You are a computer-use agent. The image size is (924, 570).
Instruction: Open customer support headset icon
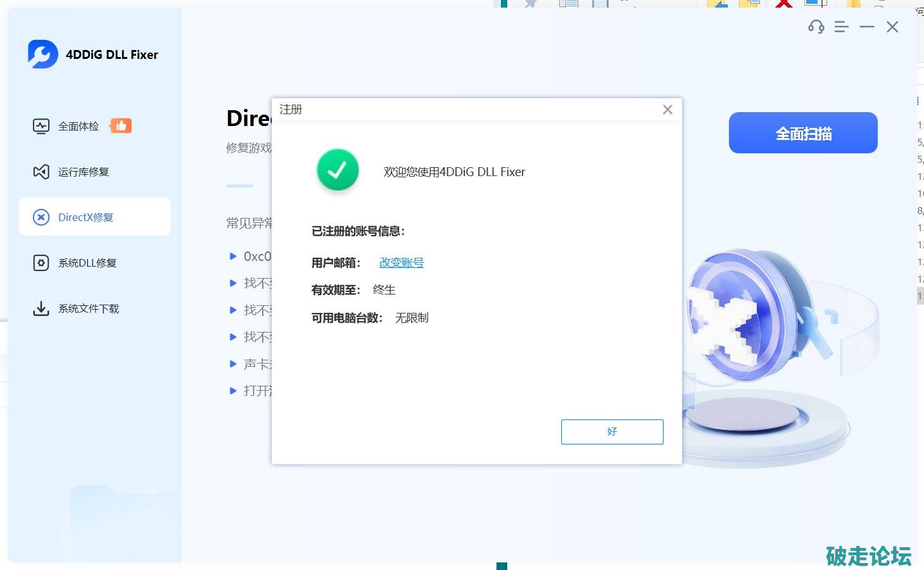click(816, 27)
